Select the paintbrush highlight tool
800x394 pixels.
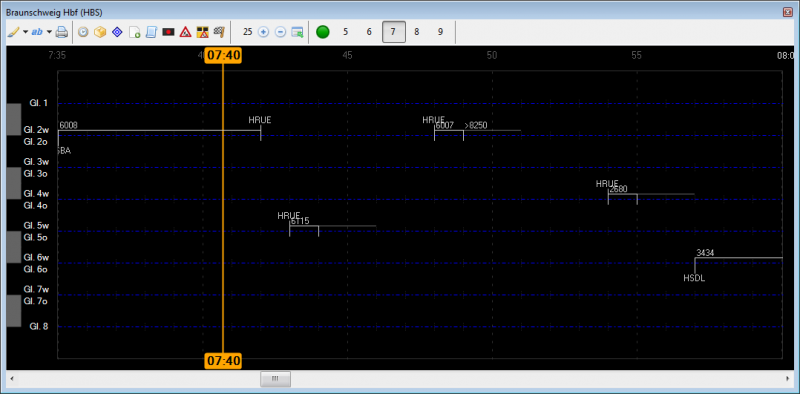[13, 32]
